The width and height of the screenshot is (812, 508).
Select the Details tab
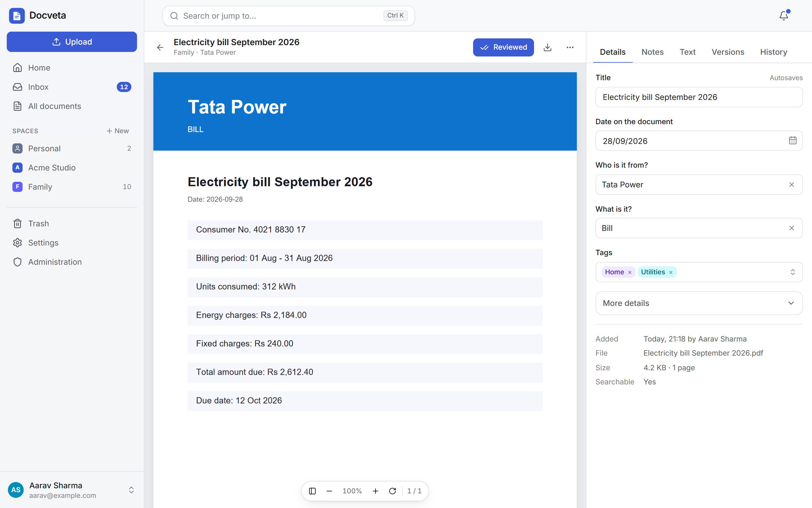[x=612, y=52]
